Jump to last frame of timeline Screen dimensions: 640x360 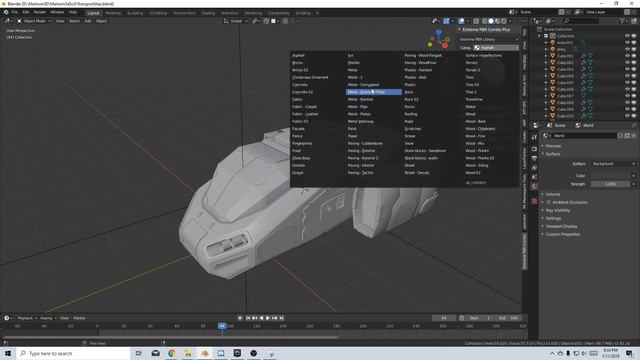click(x=282, y=318)
